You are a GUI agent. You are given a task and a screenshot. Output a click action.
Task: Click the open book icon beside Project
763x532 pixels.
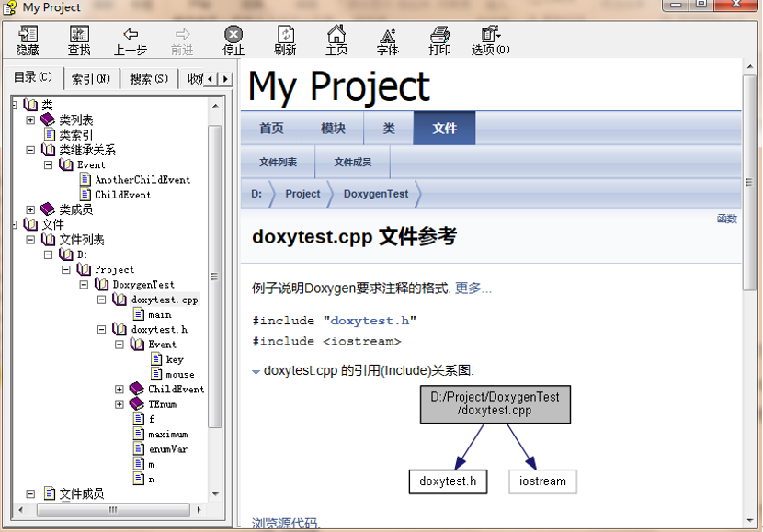click(84, 269)
